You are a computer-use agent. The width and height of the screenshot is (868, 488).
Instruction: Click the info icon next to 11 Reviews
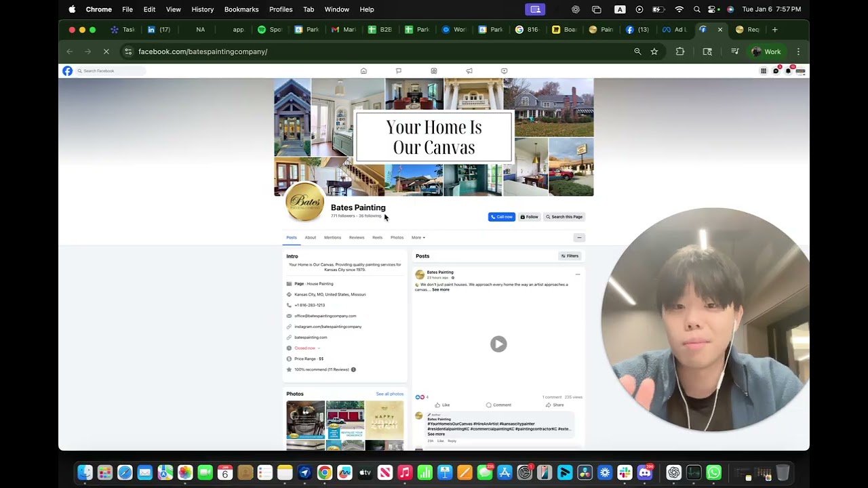[x=353, y=369]
